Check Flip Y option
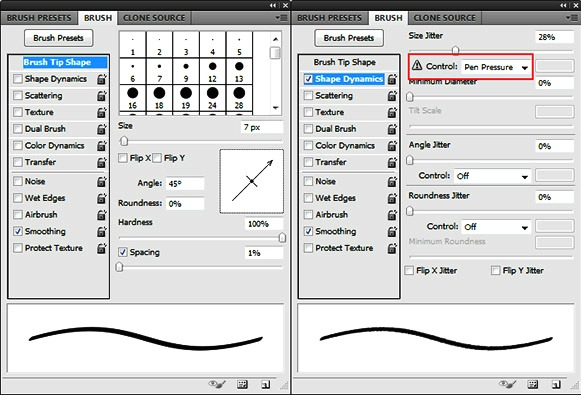The width and height of the screenshot is (581, 395). 157,158
